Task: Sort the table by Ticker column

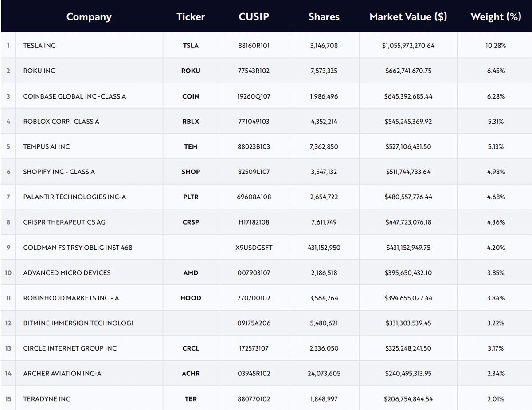Action: pos(191,17)
